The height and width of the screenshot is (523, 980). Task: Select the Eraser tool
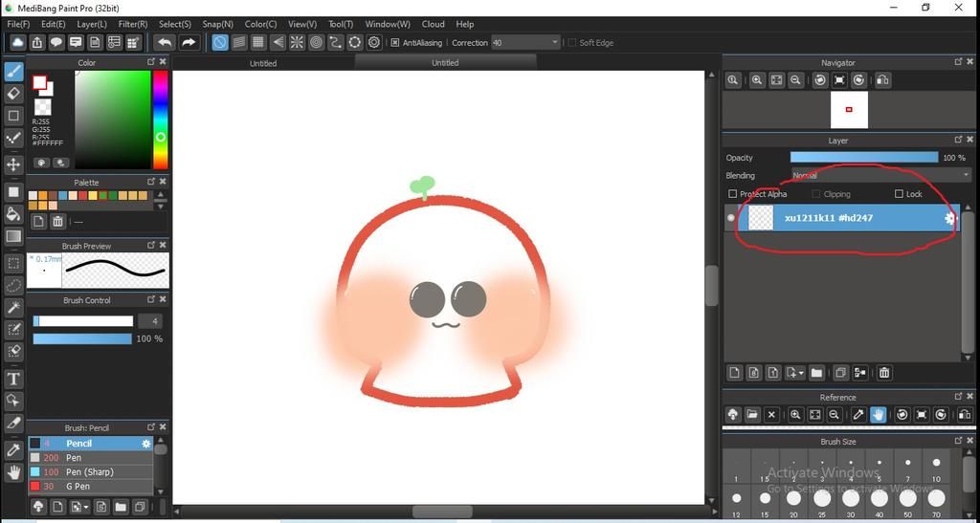pos(13,94)
